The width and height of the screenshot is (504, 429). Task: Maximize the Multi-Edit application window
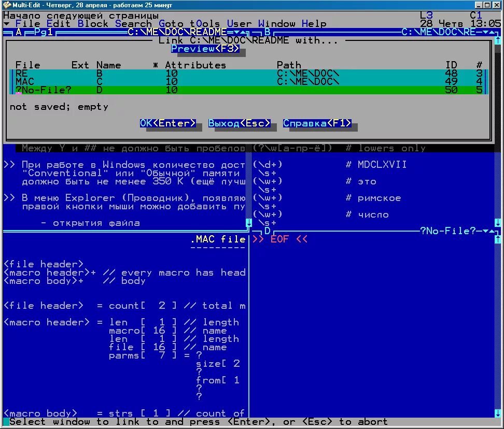pyautogui.click(x=487, y=5)
